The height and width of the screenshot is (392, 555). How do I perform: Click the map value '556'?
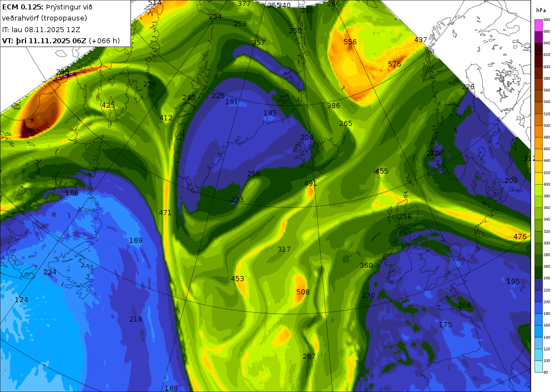pos(350,42)
